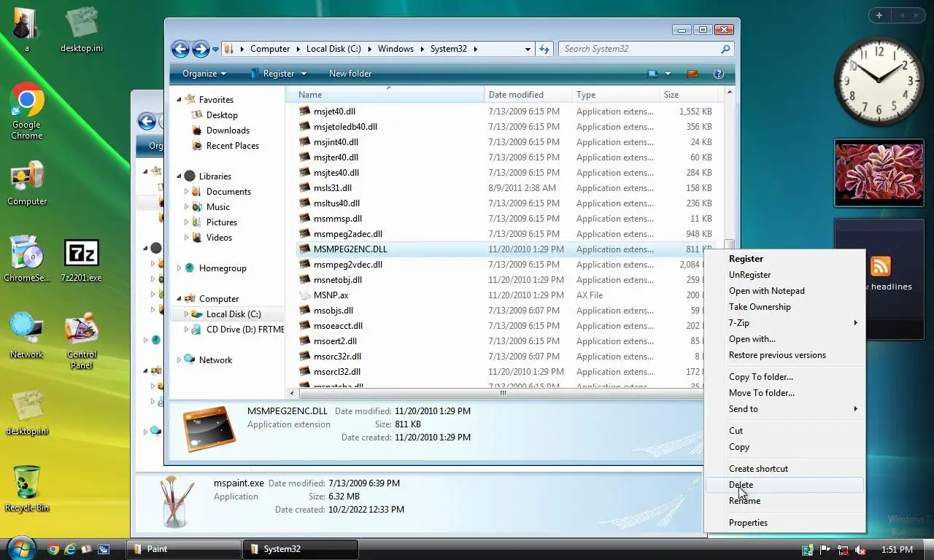Choose Rename from the context menu
The height and width of the screenshot is (560, 934).
click(x=784, y=501)
